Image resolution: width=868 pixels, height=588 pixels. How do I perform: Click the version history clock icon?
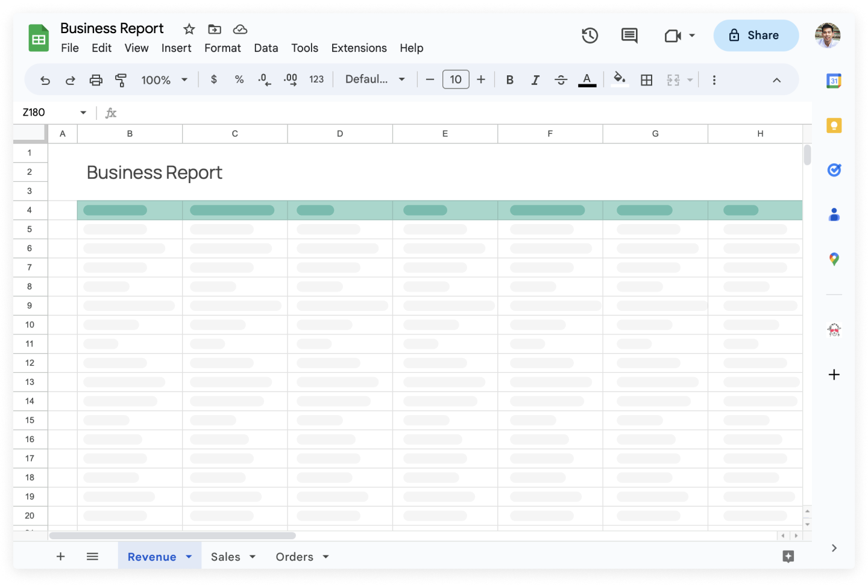coord(590,36)
